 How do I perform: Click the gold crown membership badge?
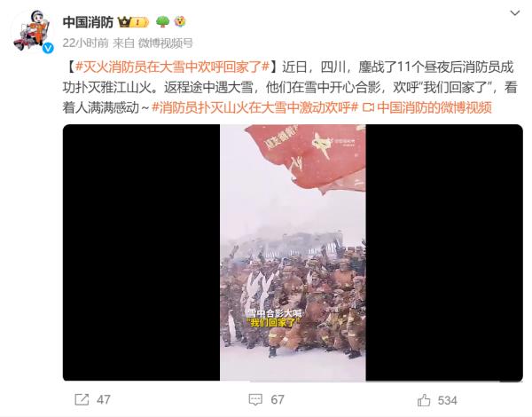133,22
